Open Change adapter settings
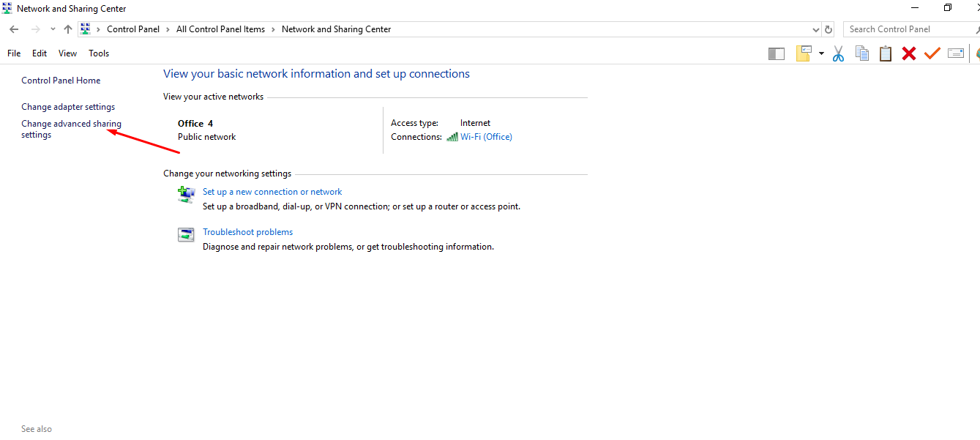Viewport: 980px width, 440px height. point(68,107)
